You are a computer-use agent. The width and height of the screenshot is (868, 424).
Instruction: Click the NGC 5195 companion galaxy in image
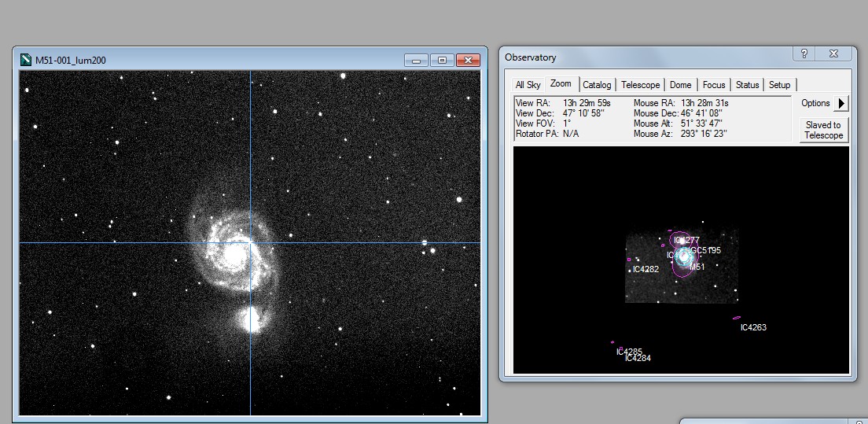coord(251,319)
